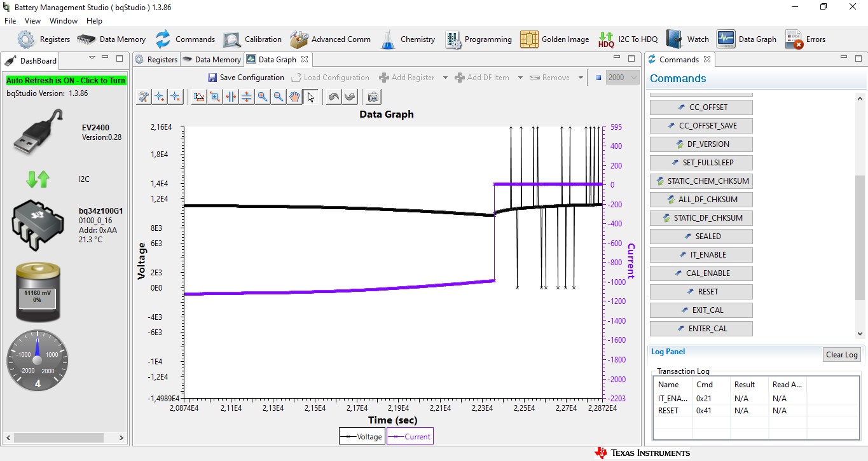Open Advanced Comm tool

click(x=330, y=39)
